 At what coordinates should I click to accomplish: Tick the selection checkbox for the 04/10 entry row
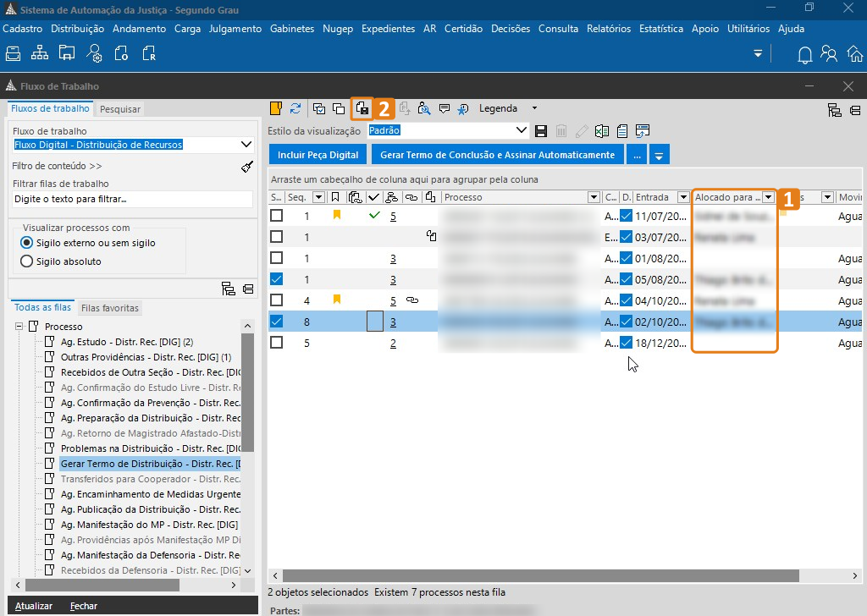(277, 300)
